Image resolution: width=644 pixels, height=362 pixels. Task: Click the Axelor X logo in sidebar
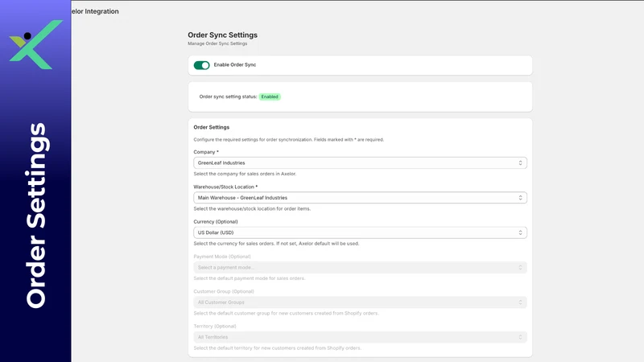click(x=35, y=44)
